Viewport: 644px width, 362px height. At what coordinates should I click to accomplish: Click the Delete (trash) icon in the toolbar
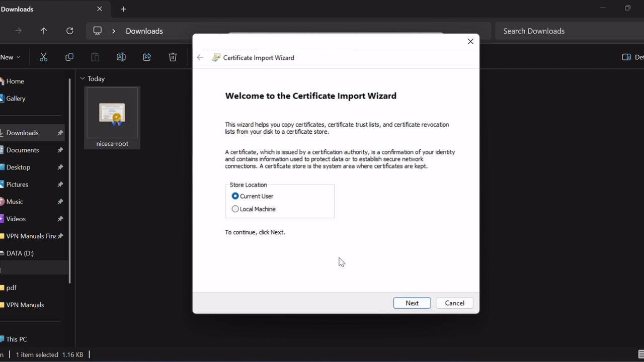point(173,57)
